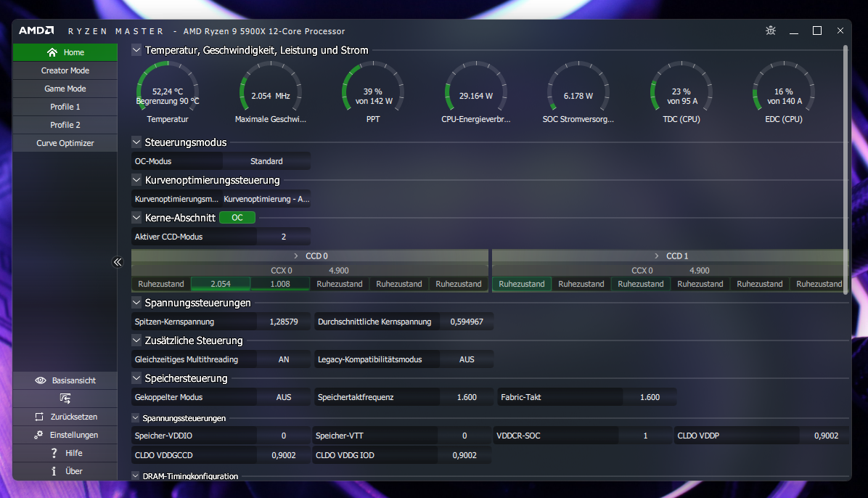Click the Basisansicht button
The width and height of the screenshot is (868, 498).
(65, 380)
